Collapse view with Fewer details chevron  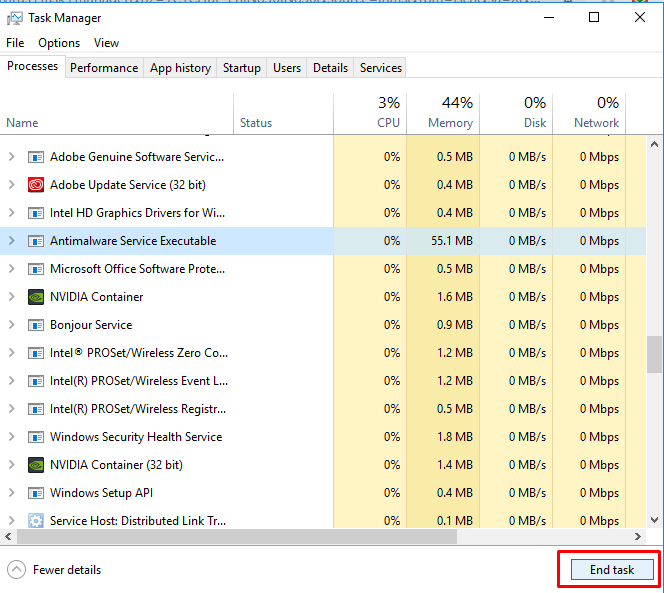[16, 570]
